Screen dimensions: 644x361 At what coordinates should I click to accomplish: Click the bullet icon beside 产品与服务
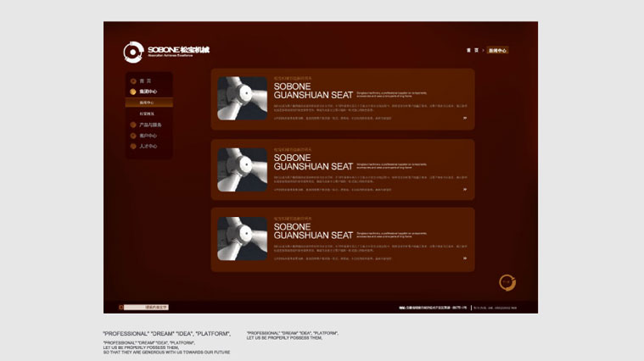point(133,125)
